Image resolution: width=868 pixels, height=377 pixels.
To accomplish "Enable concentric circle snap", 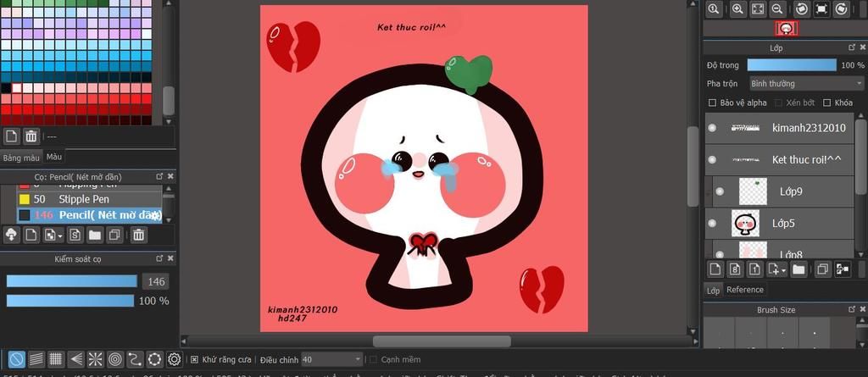I will 115,359.
